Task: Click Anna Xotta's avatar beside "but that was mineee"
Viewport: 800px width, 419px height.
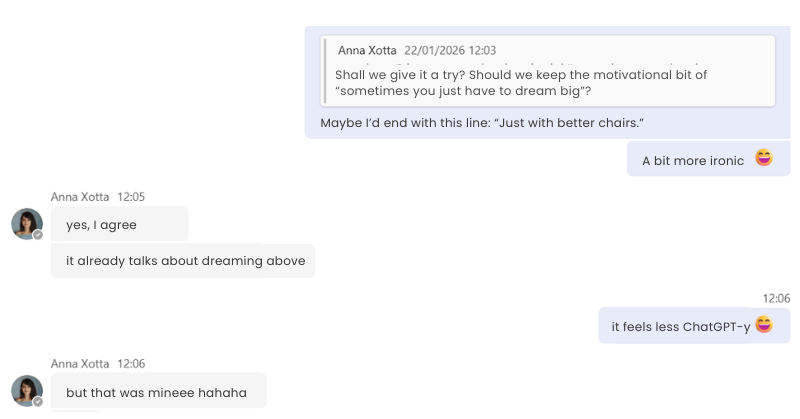Action: coord(26,390)
